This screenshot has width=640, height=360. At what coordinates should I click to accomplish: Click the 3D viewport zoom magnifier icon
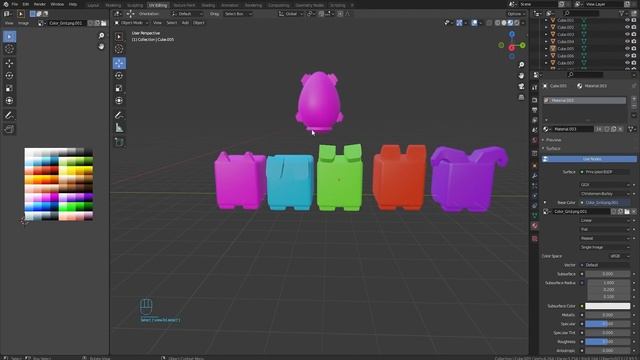521,65
